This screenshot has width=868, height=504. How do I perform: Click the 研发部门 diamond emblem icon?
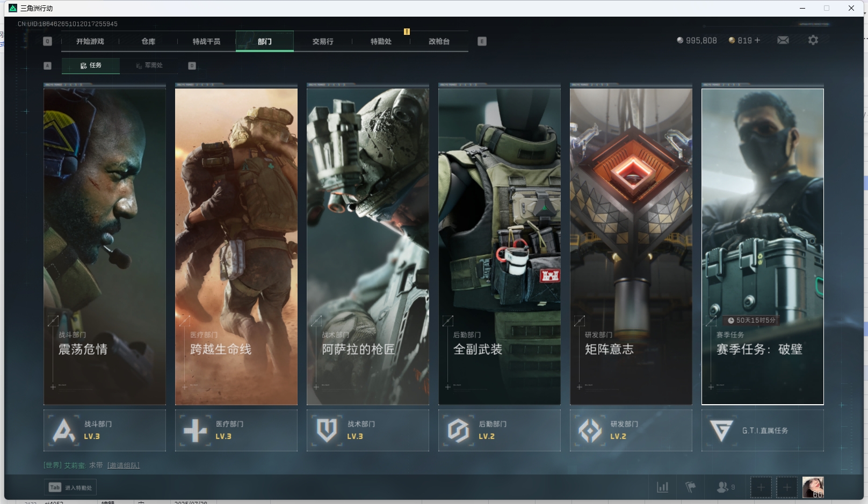coord(590,430)
